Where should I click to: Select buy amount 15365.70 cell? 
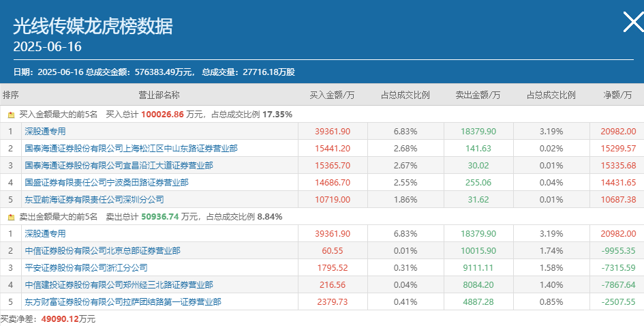[333, 166]
